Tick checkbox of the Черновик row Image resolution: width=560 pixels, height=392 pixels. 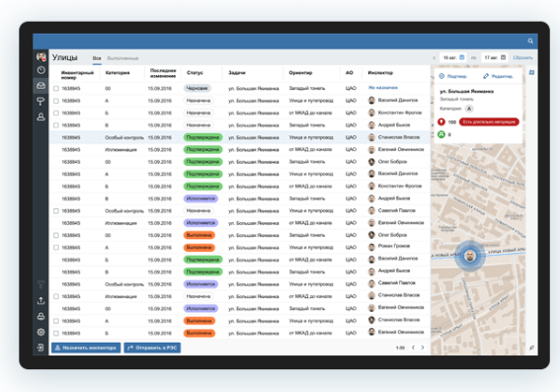[x=56, y=89]
